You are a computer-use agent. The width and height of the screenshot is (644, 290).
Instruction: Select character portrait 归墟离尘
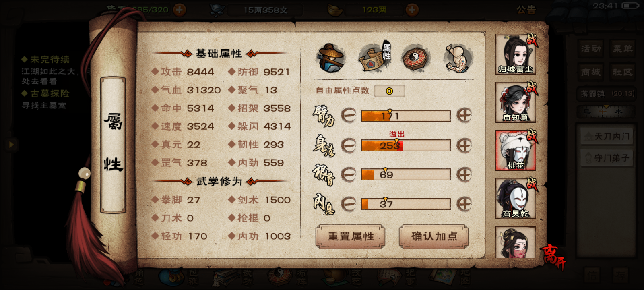click(516, 54)
